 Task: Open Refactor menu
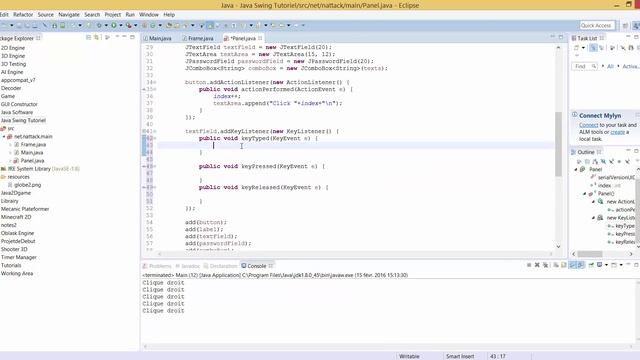pos(23,14)
